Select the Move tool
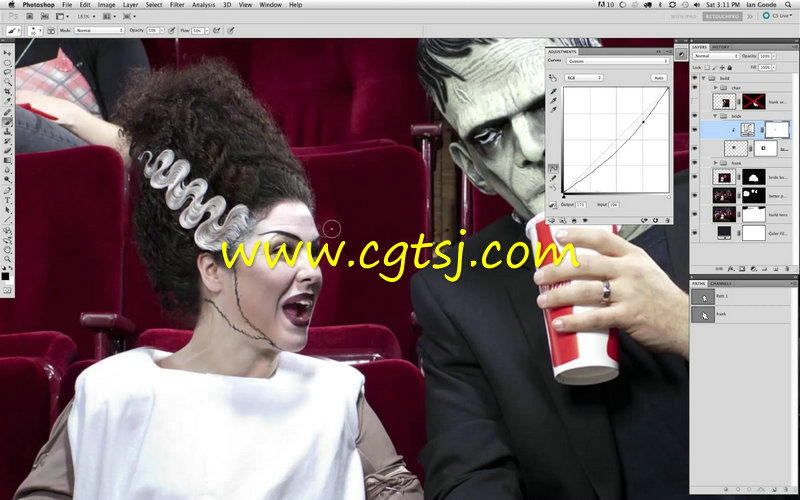This screenshot has width=800, height=500. click(7, 53)
